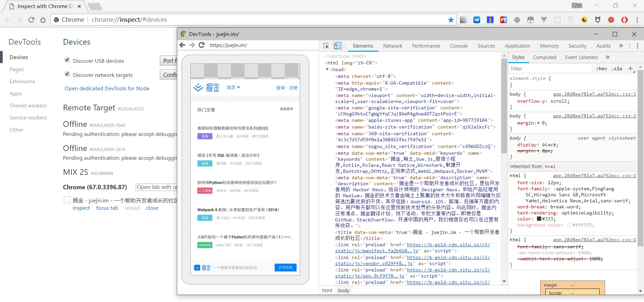This screenshot has height=302, width=644.
Task: Click the black shield extension icon
Action: 598,20
